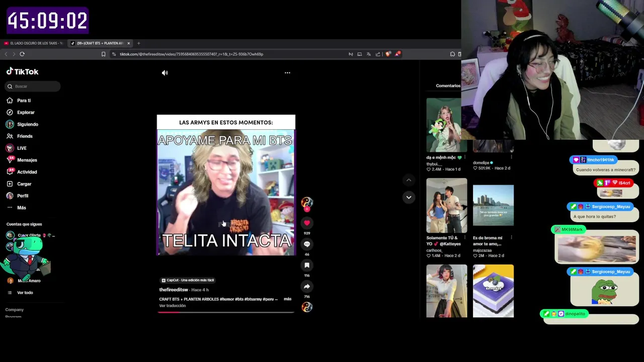The width and height of the screenshot is (644, 362).
Task: Focus the Buscar search field
Action: 33,86
